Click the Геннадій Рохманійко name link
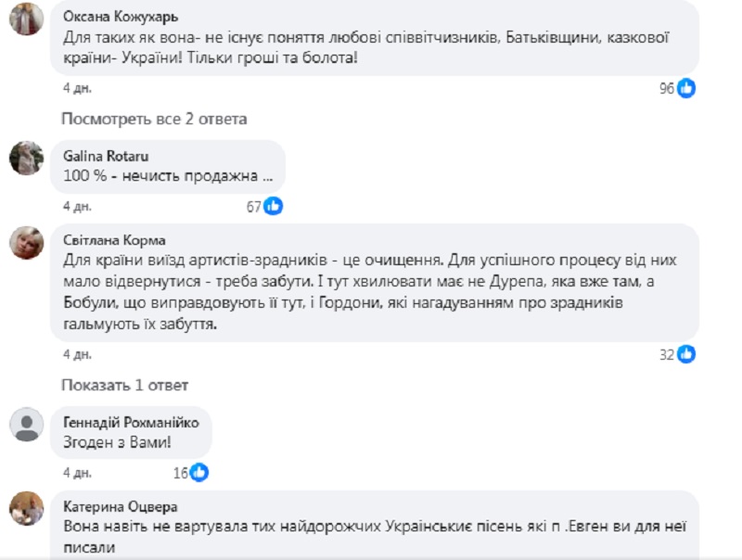 (x=131, y=423)
